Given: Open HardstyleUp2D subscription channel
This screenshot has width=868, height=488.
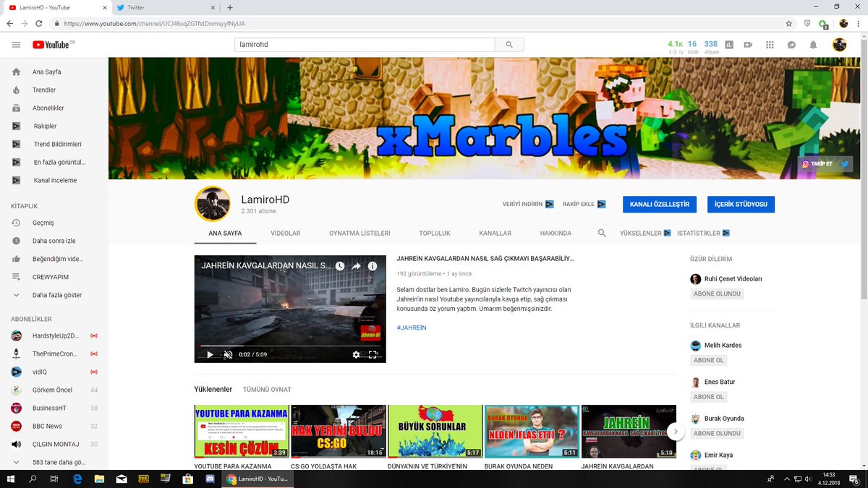Looking at the screenshot, I should click(x=54, y=336).
